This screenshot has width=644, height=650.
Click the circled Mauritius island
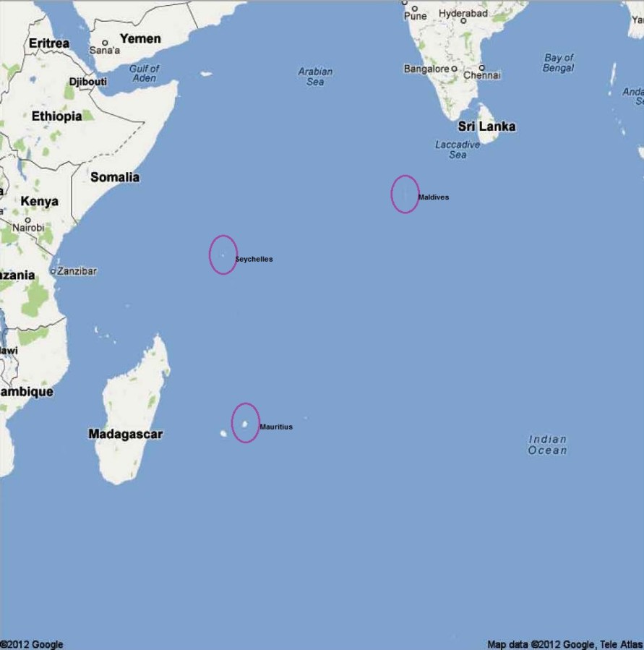click(244, 424)
